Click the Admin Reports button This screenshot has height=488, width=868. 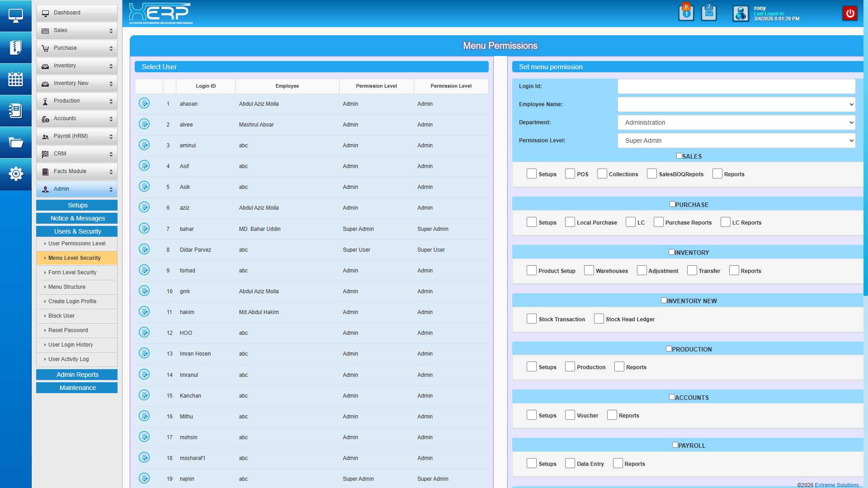click(77, 375)
